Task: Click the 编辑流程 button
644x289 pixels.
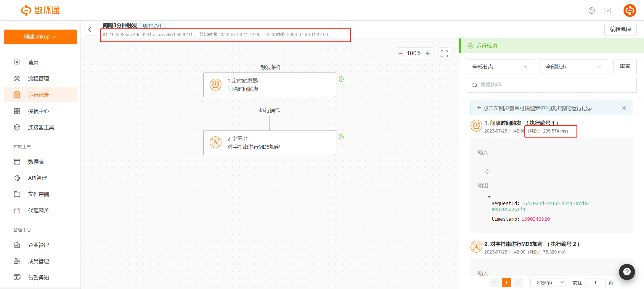Action: tap(620, 29)
